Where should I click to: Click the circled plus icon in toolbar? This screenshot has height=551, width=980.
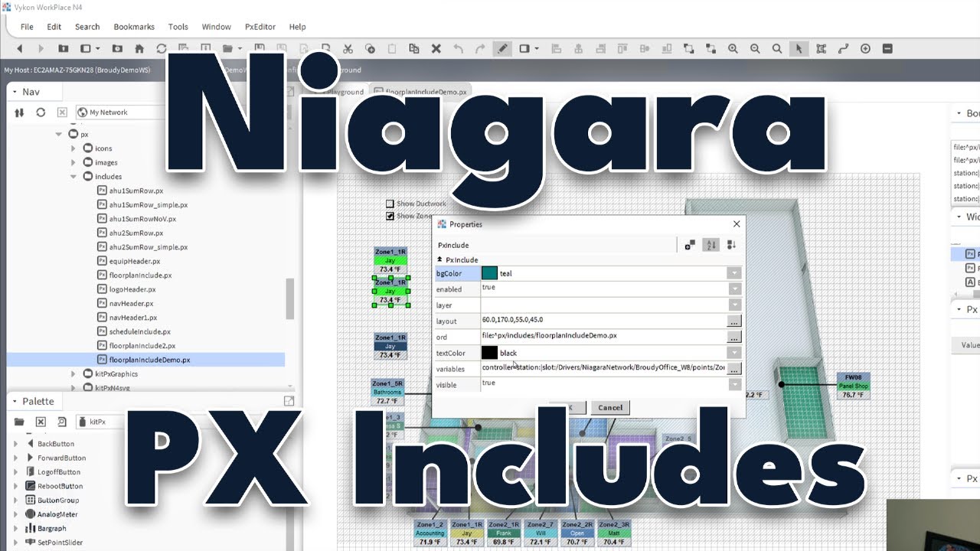click(x=866, y=48)
